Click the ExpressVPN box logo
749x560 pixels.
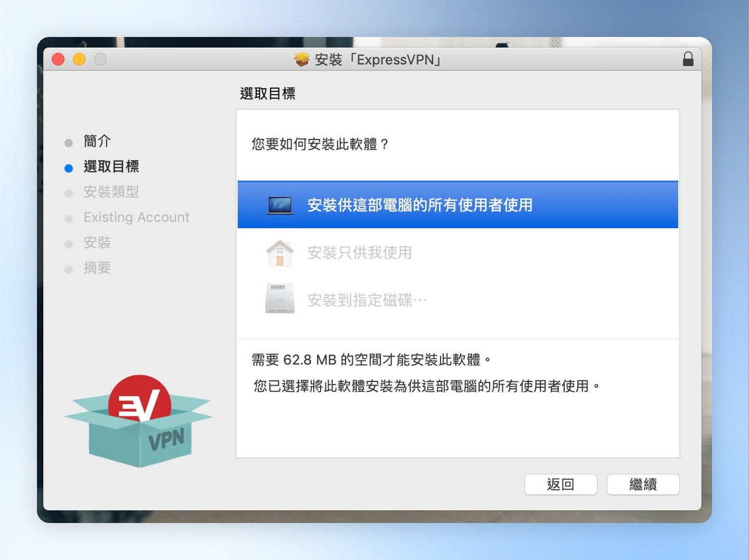139,421
